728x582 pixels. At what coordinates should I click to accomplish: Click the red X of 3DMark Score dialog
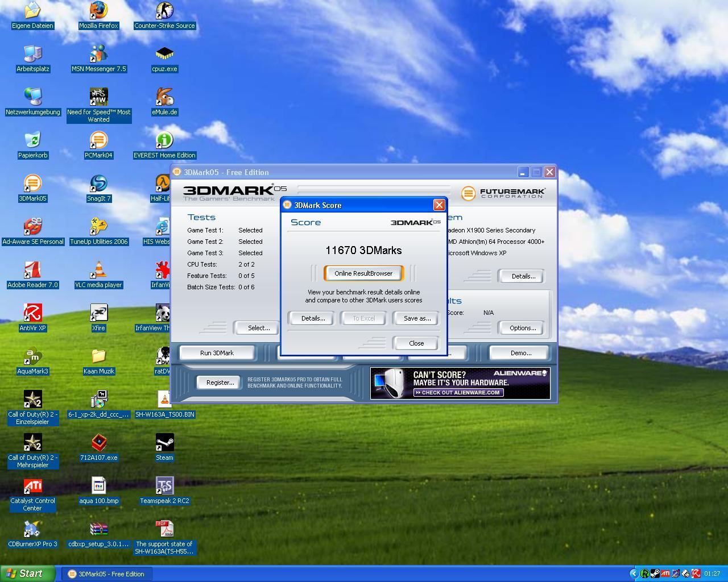[439, 205]
